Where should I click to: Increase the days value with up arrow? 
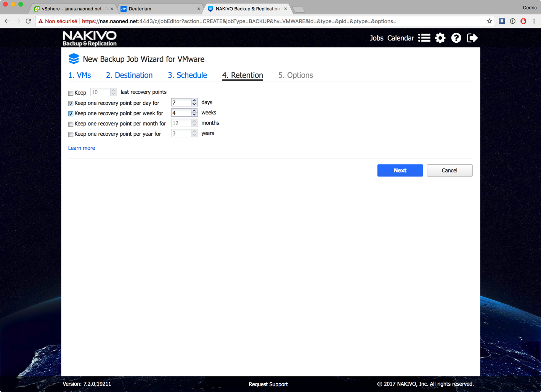(194, 100)
